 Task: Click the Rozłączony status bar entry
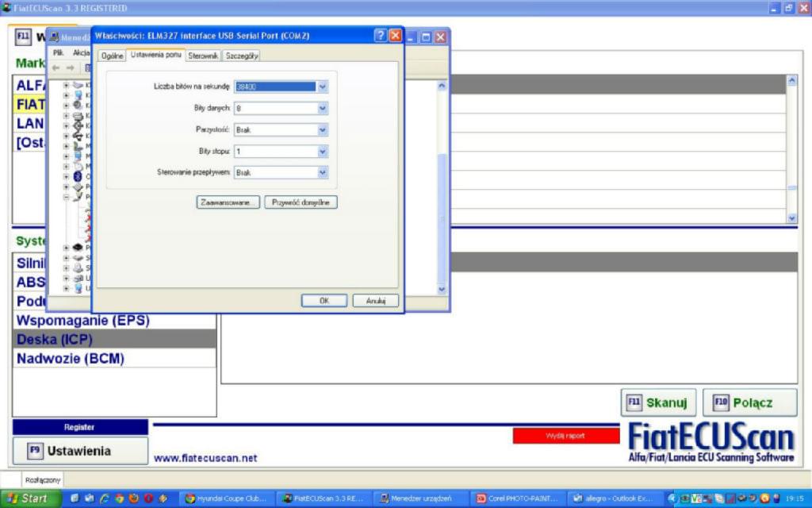(x=43, y=480)
